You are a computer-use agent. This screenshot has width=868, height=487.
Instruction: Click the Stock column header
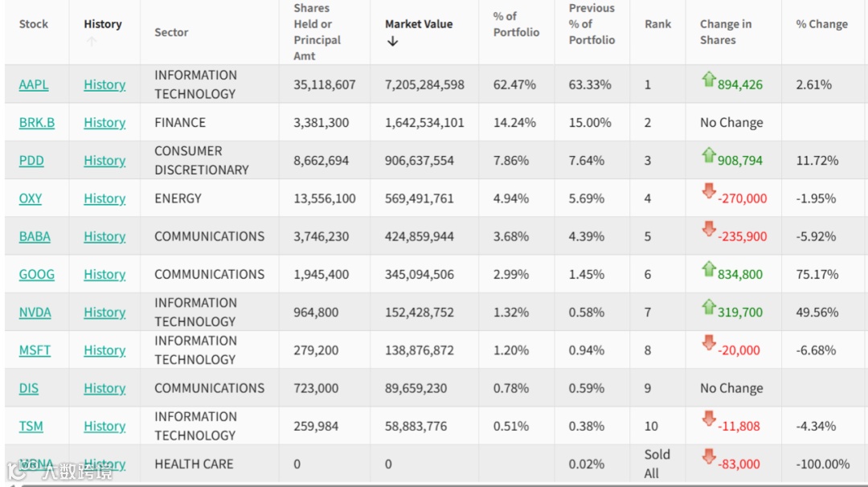(34, 24)
